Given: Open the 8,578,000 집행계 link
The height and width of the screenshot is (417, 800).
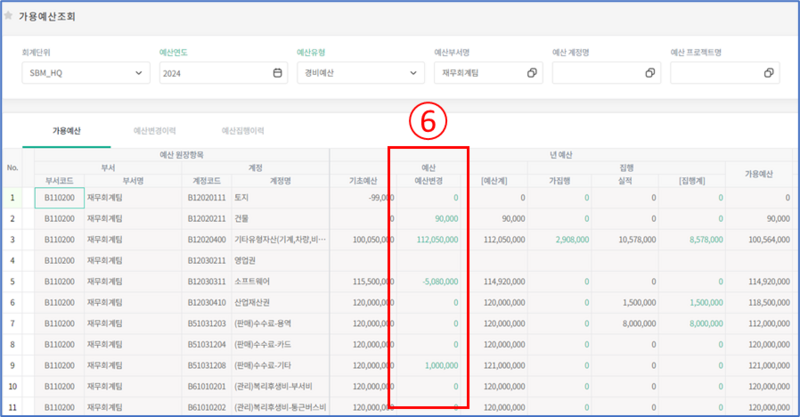Looking at the screenshot, I should point(706,239).
